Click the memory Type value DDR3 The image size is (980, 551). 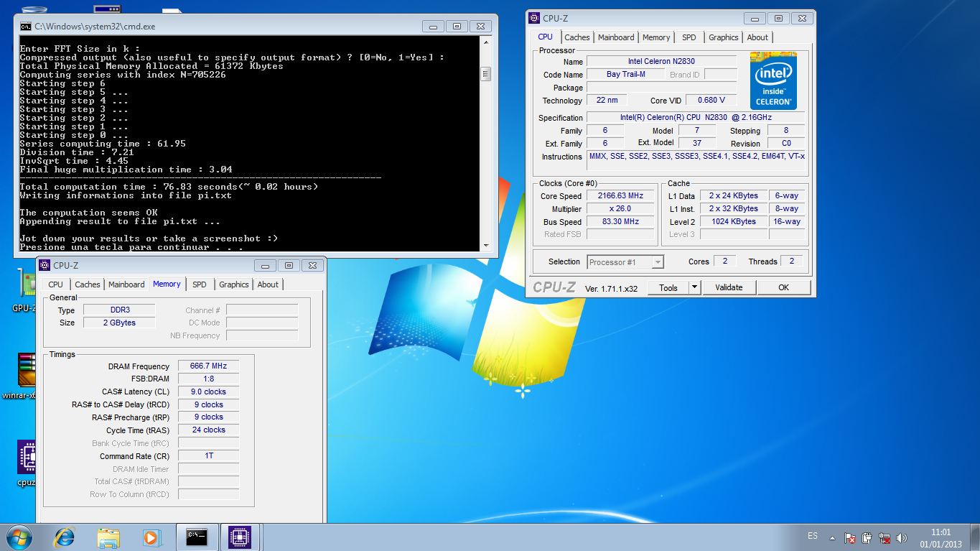(x=118, y=310)
